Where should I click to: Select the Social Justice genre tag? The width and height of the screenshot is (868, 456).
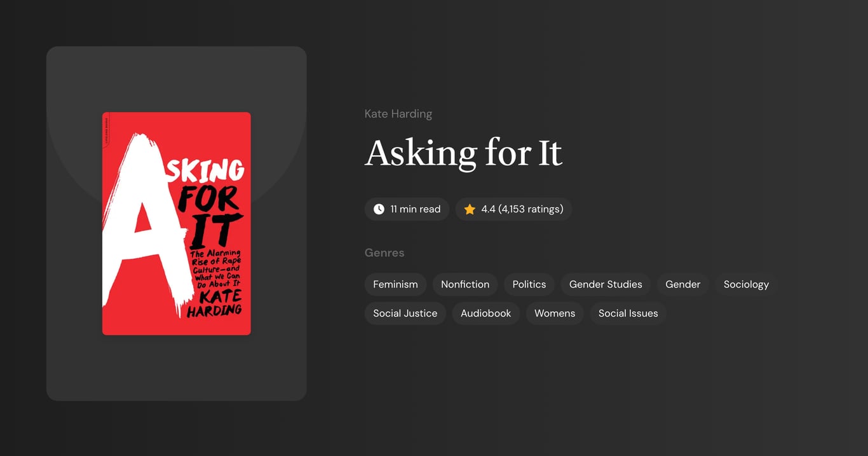[405, 313]
